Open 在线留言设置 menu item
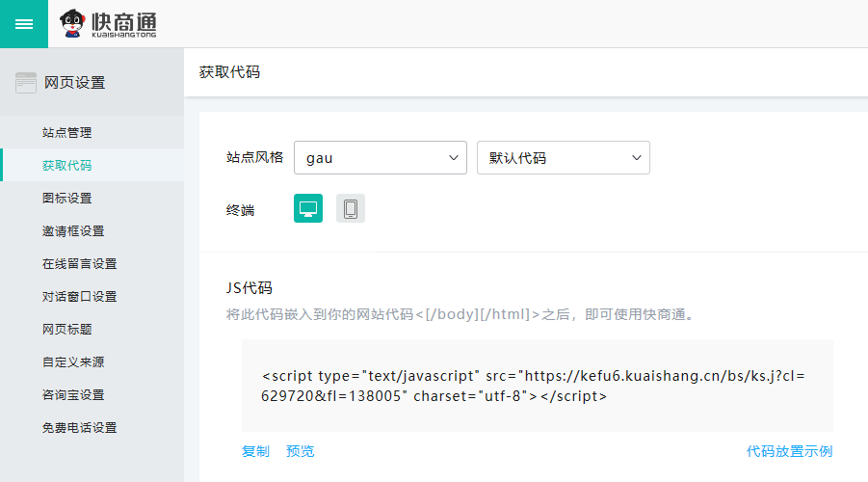Viewport: 868px width, 482px height. [79, 264]
